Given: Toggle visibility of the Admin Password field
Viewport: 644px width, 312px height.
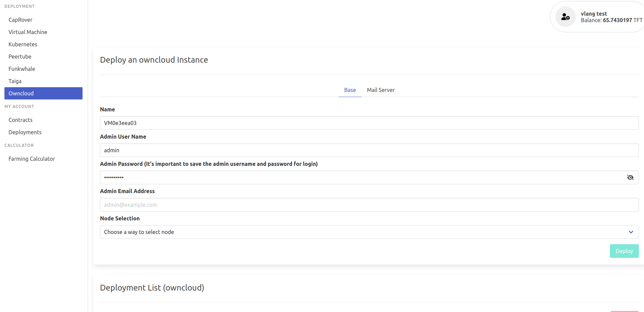Looking at the screenshot, I should [630, 177].
